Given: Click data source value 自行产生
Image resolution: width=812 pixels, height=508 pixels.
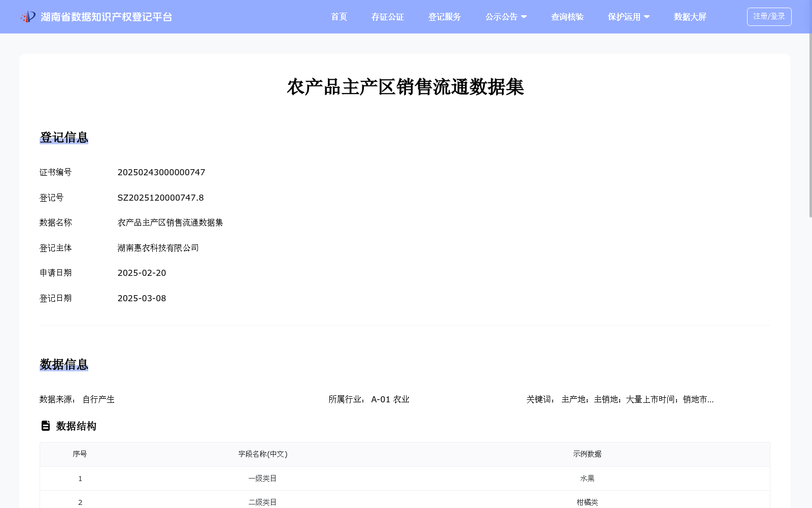Looking at the screenshot, I should (x=98, y=399).
